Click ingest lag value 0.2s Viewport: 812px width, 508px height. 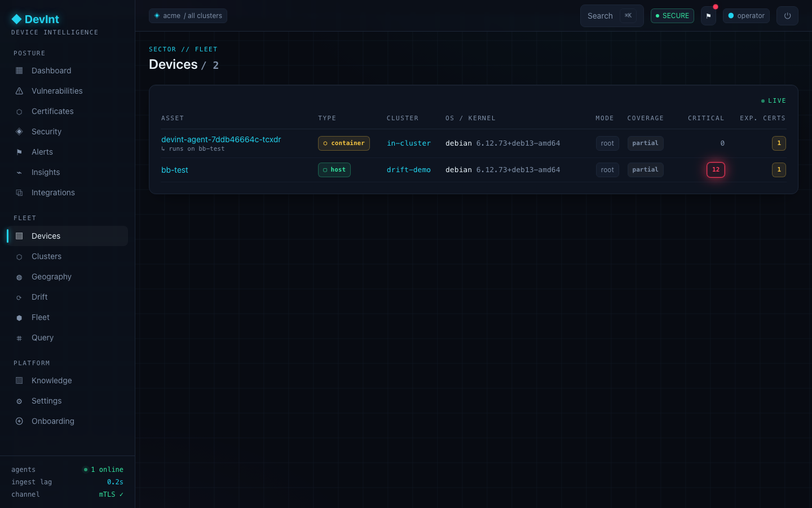coord(115,482)
